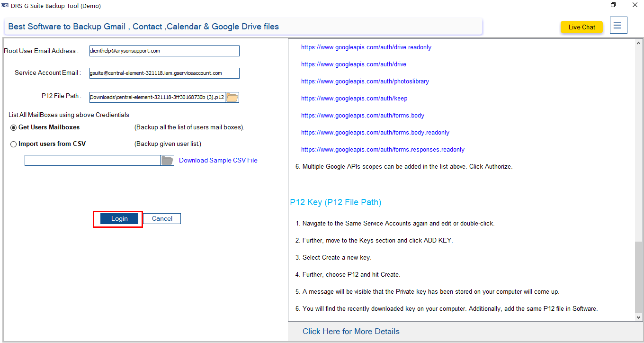Image resolution: width=644 pixels, height=343 pixels.
Task: Click the Cancel button
Action: (162, 218)
